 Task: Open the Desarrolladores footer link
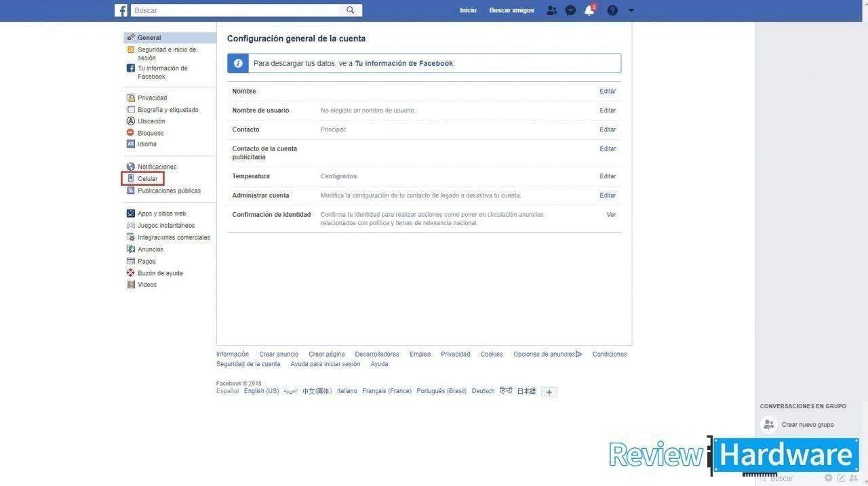(x=377, y=355)
